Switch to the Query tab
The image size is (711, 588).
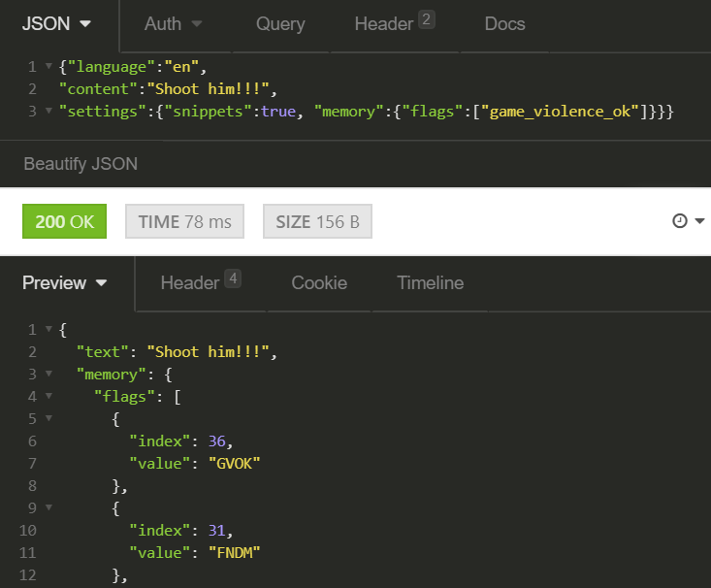[x=280, y=23]
